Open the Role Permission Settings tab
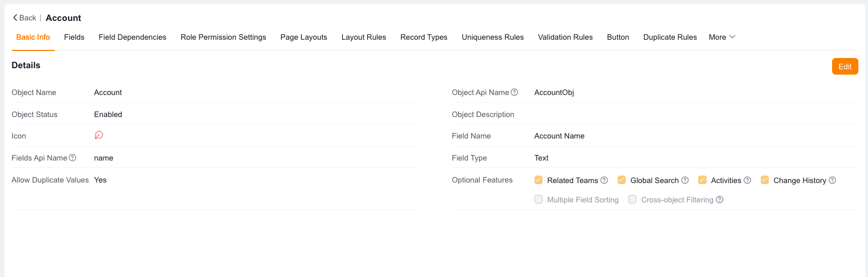 224,37
